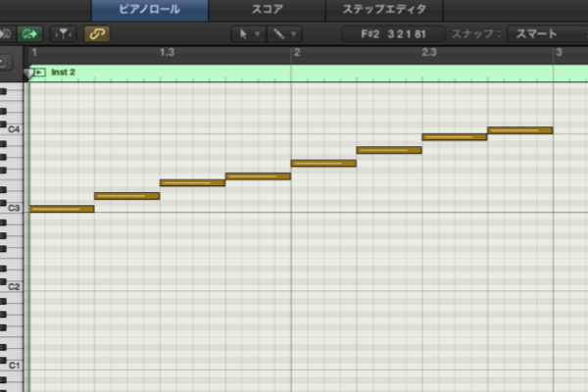Open the スマート snap dropdown
The image size is (588, 392).
(x=548, y=34)
